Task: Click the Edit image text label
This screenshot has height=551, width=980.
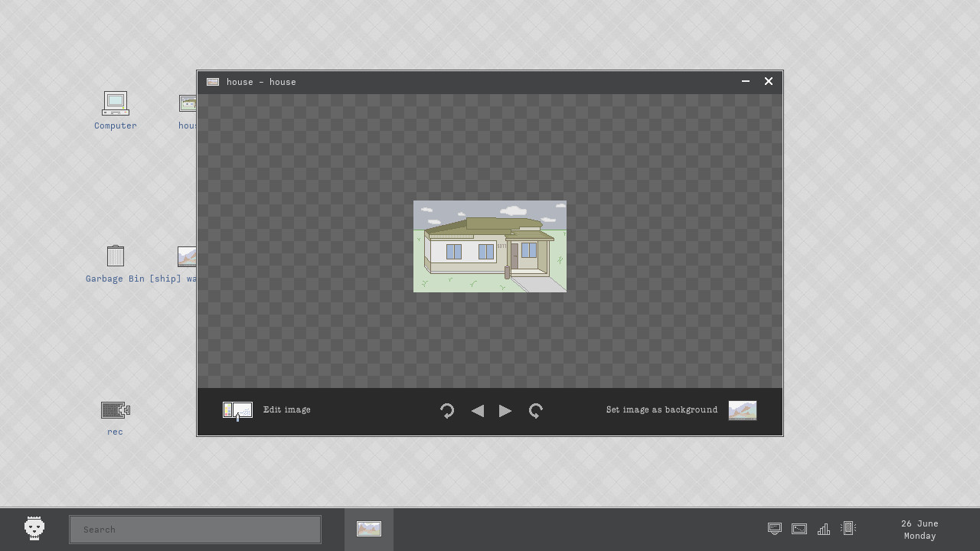Action: point(286,410)
